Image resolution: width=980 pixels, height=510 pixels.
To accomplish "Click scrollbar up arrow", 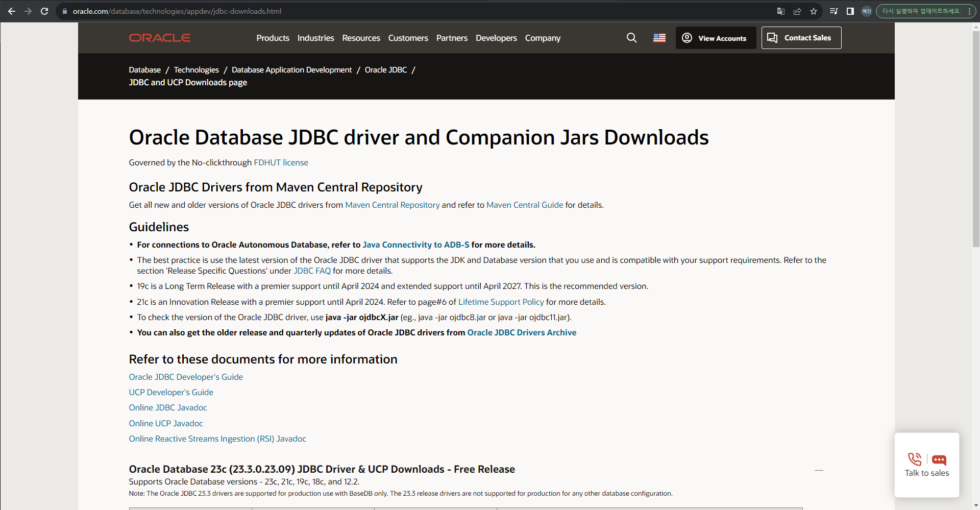I will 976,27.
